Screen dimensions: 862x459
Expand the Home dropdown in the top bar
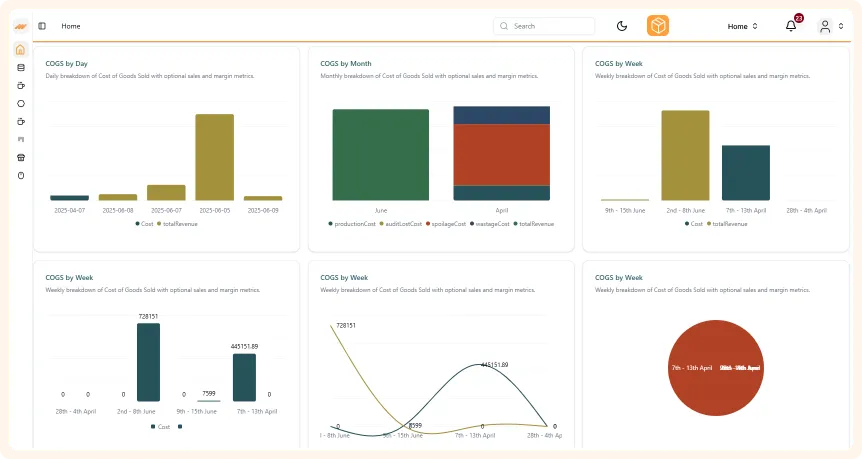pos(742,26)
